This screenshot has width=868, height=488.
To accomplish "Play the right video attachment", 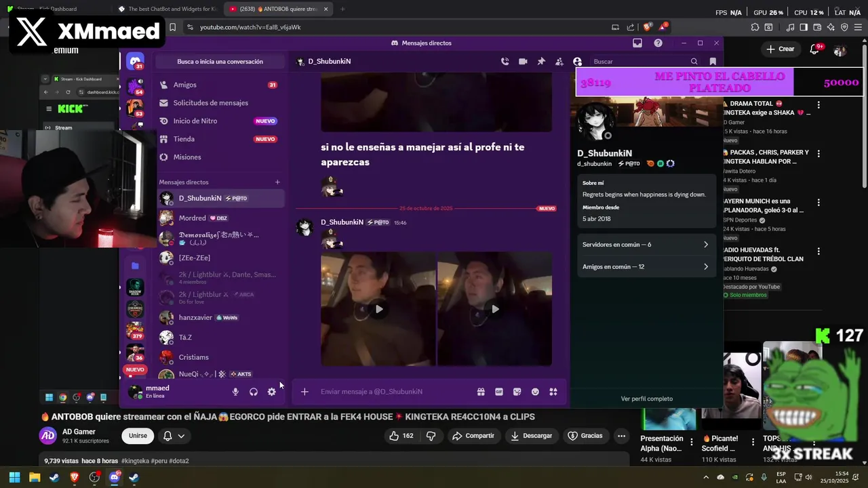I will [x=494, y=309].
